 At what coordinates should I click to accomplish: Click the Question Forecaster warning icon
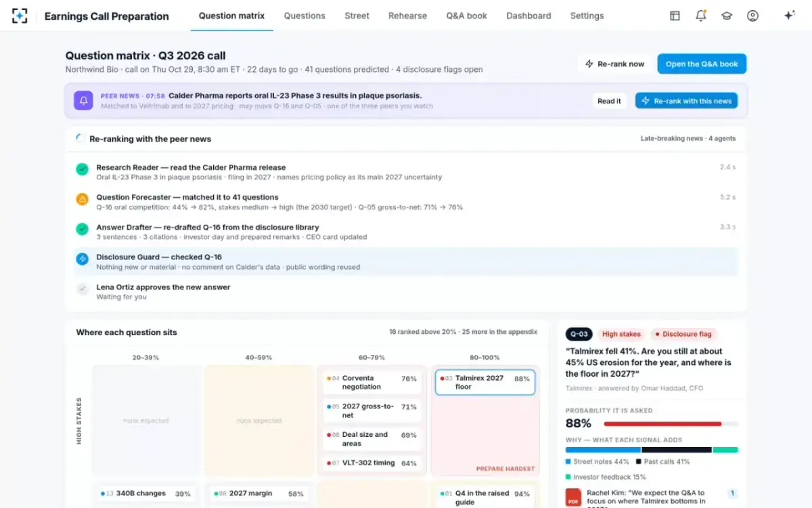[82, 199]
